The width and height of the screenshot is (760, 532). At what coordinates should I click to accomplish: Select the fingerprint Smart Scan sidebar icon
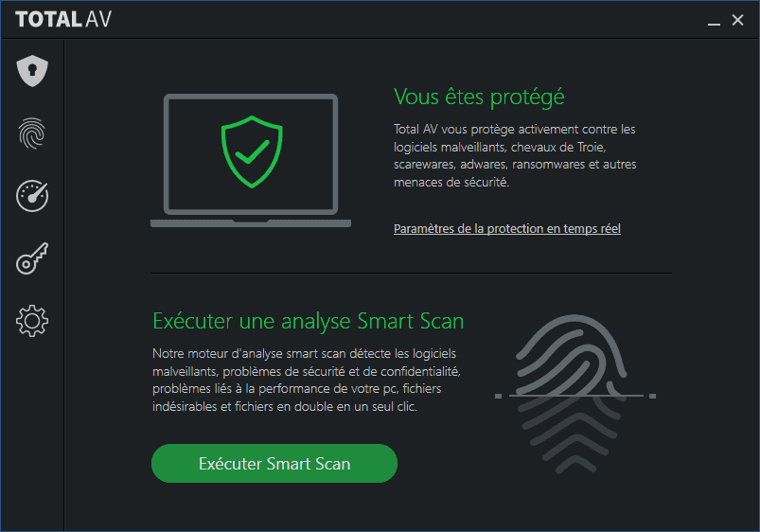point(32,133)
